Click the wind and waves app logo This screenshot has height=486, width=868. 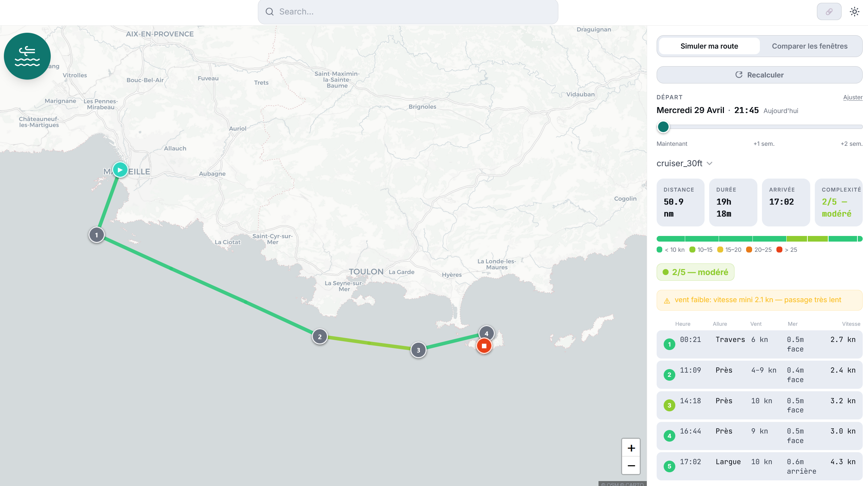[x=27, y=56]
